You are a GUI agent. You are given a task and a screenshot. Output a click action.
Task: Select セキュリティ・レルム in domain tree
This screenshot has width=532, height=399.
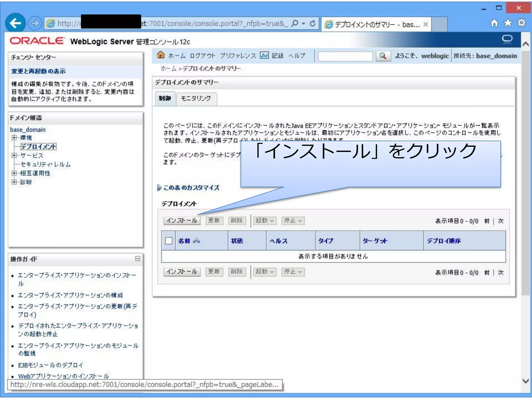click(45, 164)
